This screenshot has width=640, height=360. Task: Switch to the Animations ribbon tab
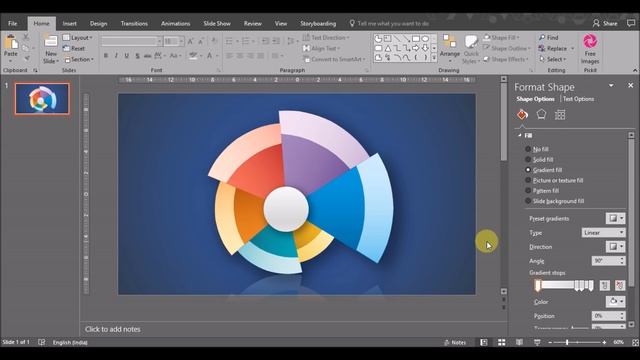pyautogui.click(x=175, y=23)
